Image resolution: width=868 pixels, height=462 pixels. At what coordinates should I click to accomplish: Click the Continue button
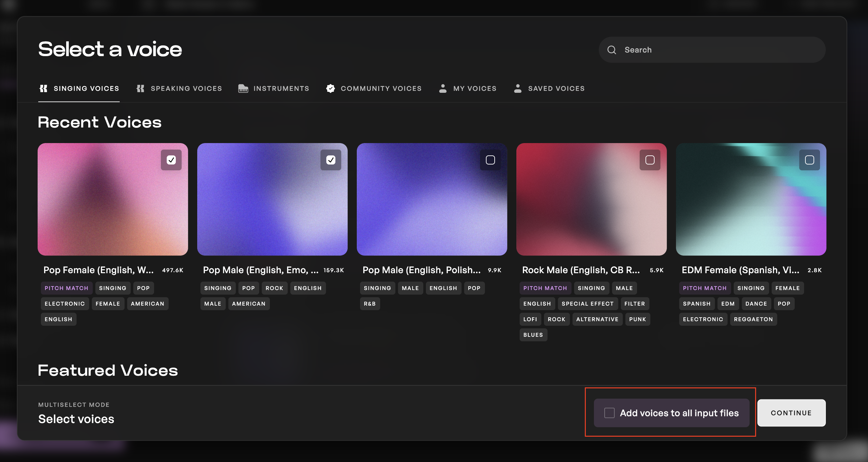coord(791,413)
